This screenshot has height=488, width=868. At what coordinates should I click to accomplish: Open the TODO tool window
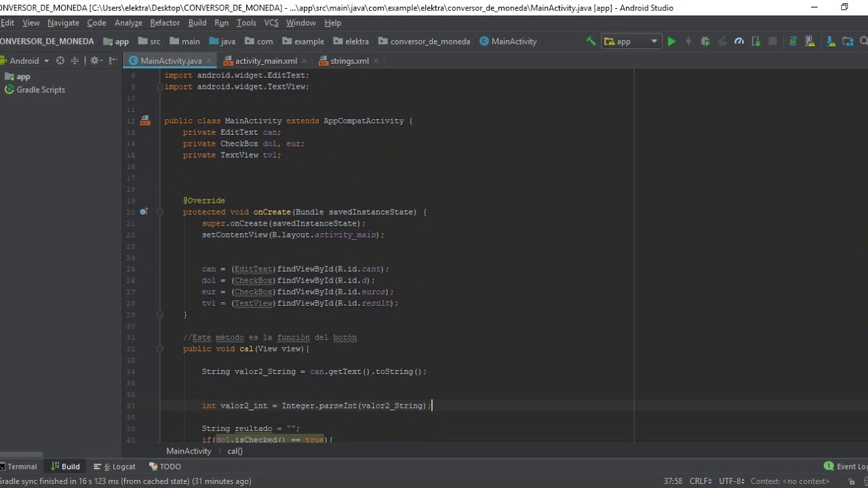[165, 466]
